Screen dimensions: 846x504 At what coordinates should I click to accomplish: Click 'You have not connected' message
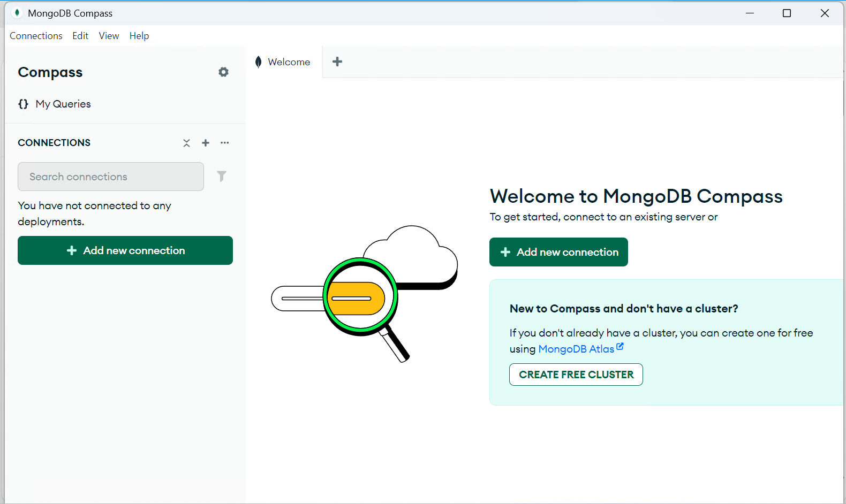pyautogui.click(x=94, y=213)
